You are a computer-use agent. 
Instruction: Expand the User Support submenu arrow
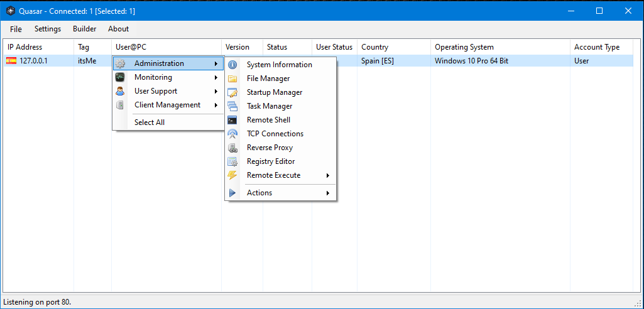[x=216, y=91]
